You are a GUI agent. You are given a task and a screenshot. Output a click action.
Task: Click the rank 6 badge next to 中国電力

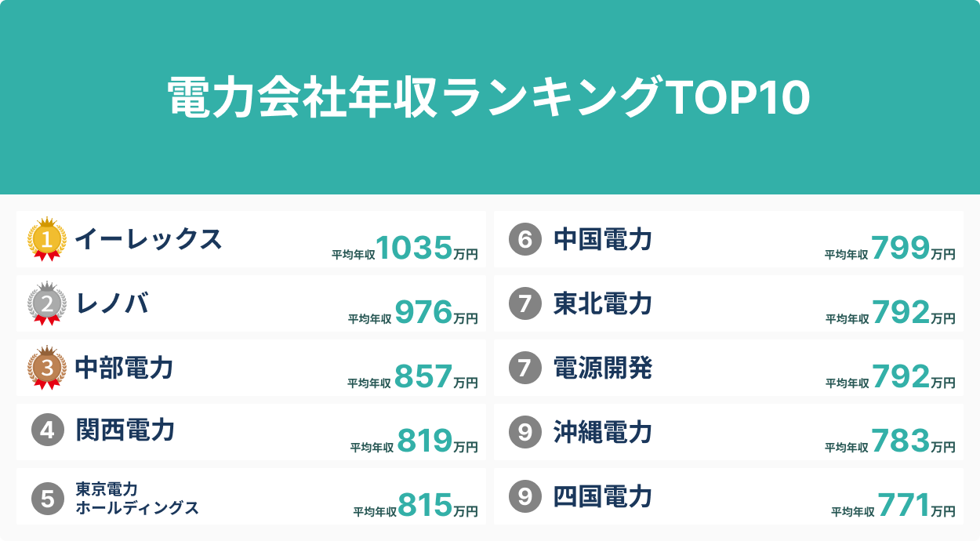pyautogui.click(x=525, y=239)
